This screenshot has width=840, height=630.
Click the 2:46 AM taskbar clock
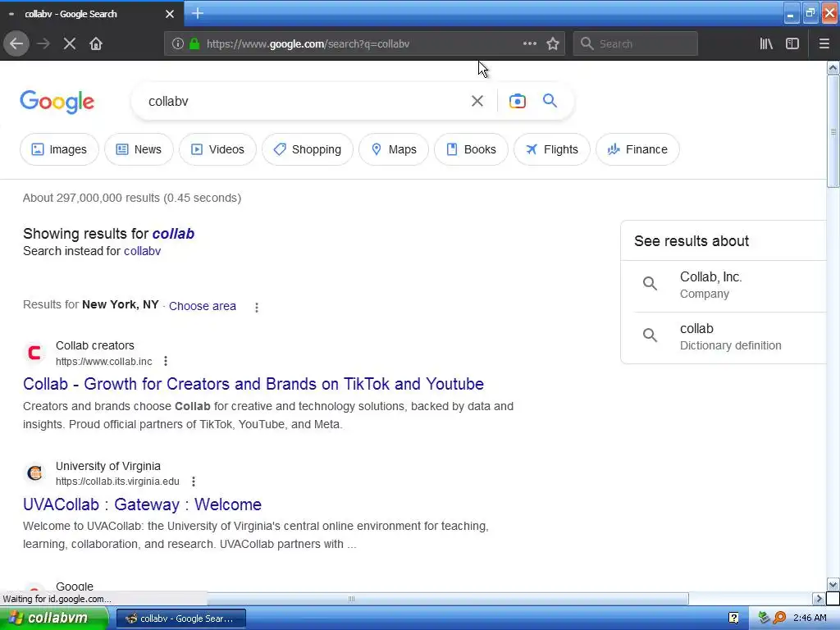point(810,618)
